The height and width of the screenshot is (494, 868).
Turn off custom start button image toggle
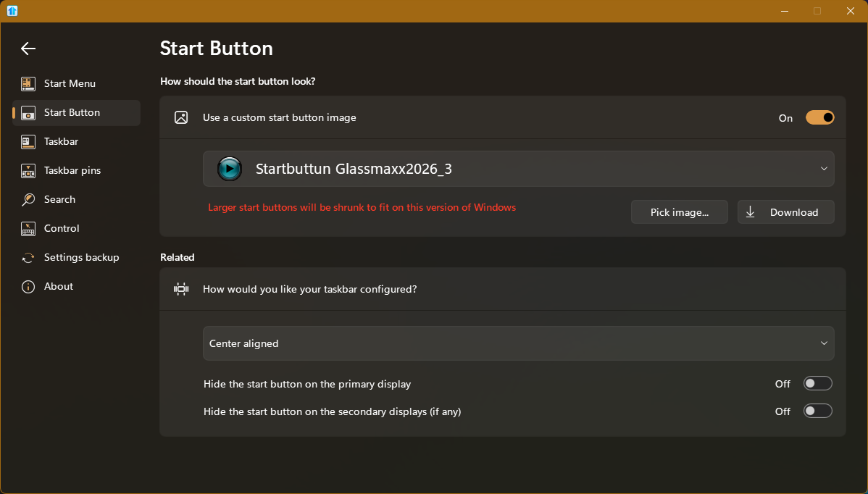[x=819, y=117]
